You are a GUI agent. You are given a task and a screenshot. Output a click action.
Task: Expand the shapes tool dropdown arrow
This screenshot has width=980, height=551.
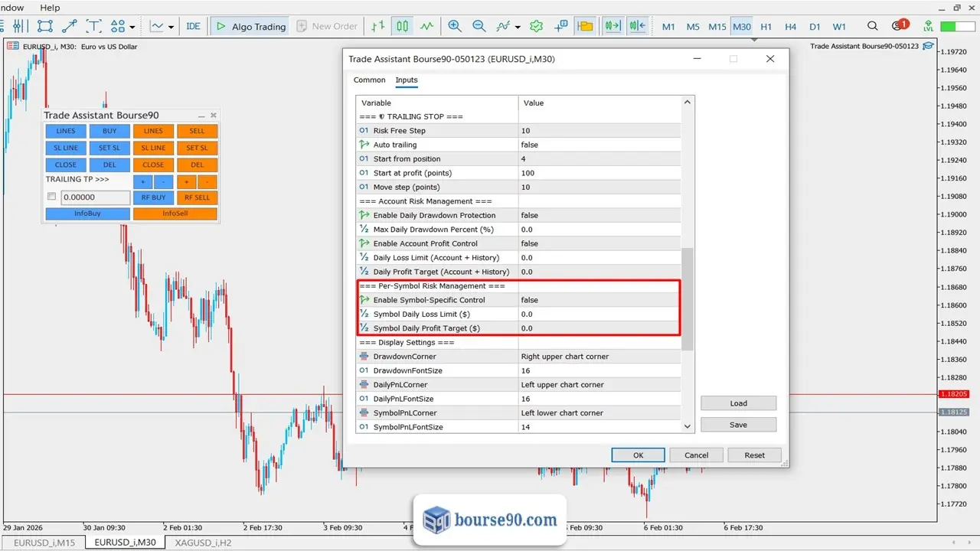[132, 27]
